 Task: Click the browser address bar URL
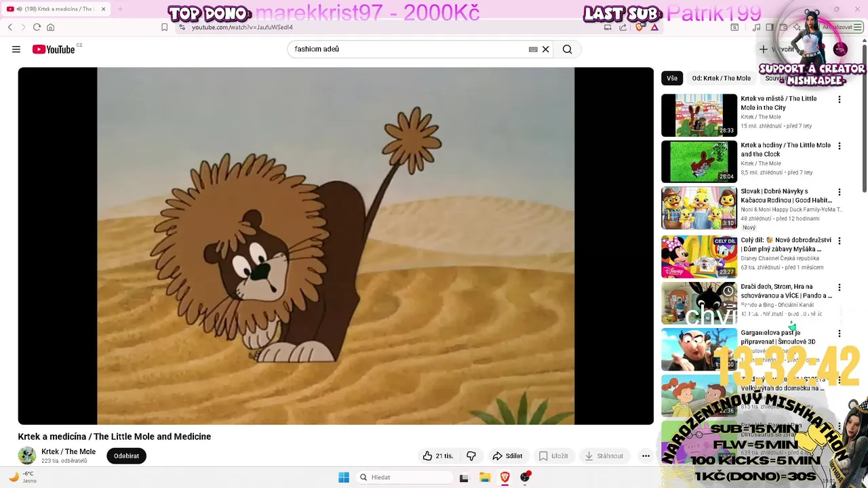click(x=242, y=27)
